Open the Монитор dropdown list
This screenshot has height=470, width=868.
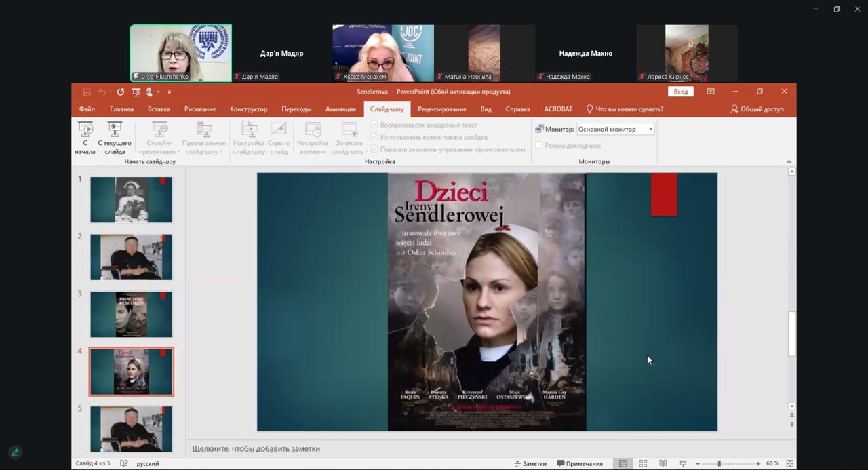pyautogui.click(x=650, y=130)
